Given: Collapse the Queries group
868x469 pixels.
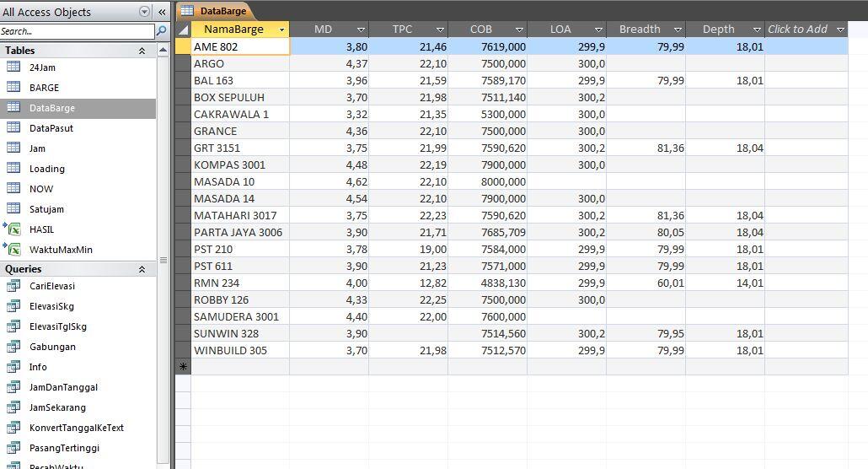Looking at the screenshot, I should [142, 269].
